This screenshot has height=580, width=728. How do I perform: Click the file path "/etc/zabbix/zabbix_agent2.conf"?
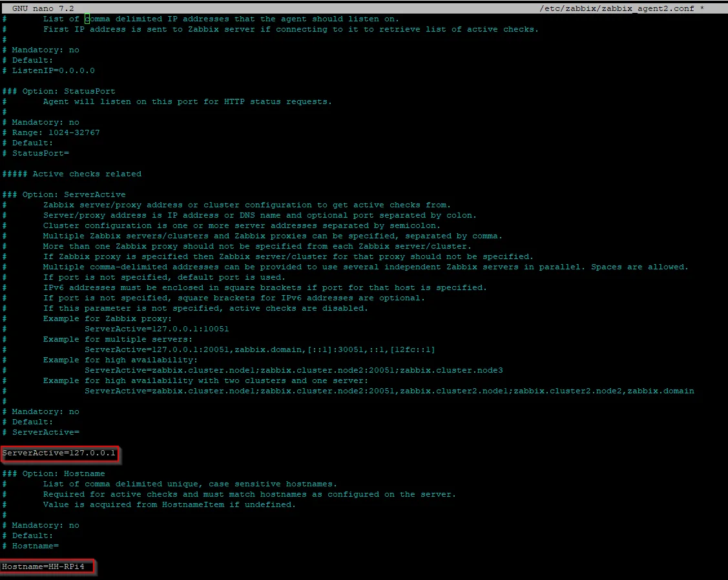[x=616, y=8]
